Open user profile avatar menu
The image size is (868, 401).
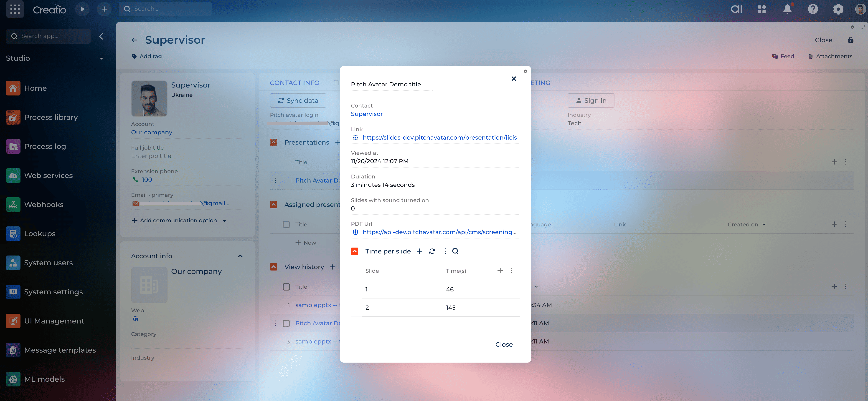point(860,9)
